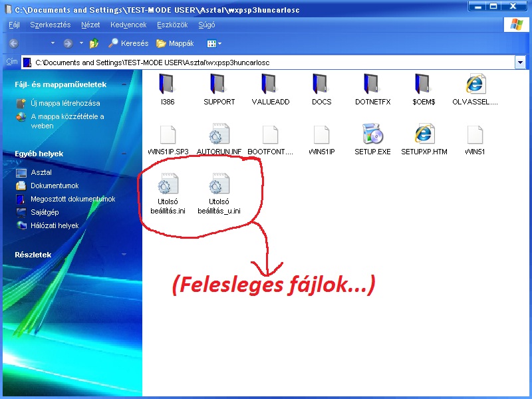
Task: Select the I386 folder icon
Action: [x=167, y=84]
